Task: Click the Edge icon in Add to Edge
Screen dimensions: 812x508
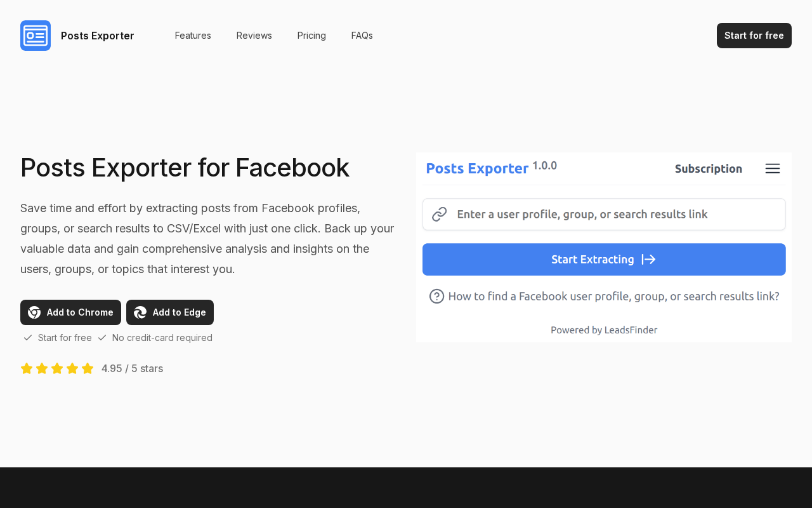Action: click(140, 312)
